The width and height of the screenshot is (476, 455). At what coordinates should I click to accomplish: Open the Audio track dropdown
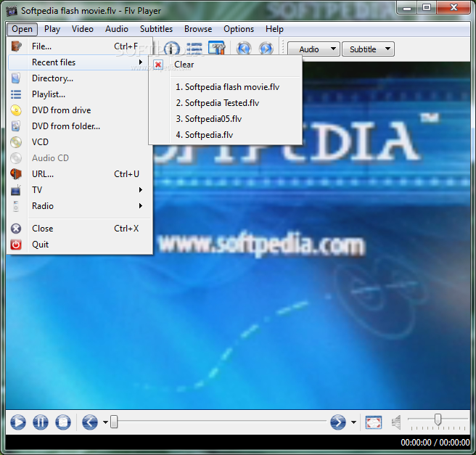[x=313, y=49]
